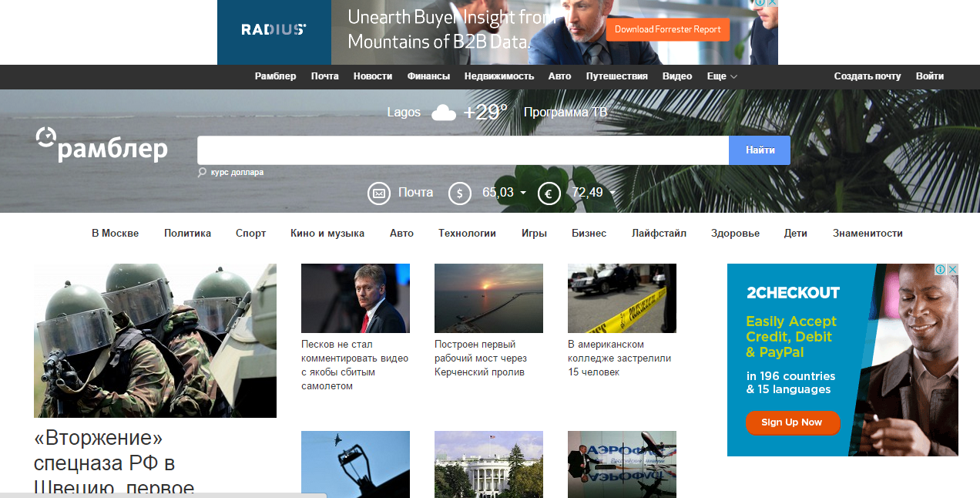The height and width of the screenshot is (498, 980).
Task: Select the Технологии category tab
Action: click(x=467, y=233)
